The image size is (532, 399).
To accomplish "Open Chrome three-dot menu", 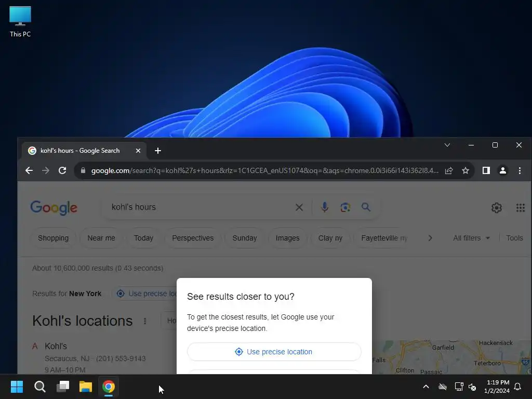I will 520,170.
